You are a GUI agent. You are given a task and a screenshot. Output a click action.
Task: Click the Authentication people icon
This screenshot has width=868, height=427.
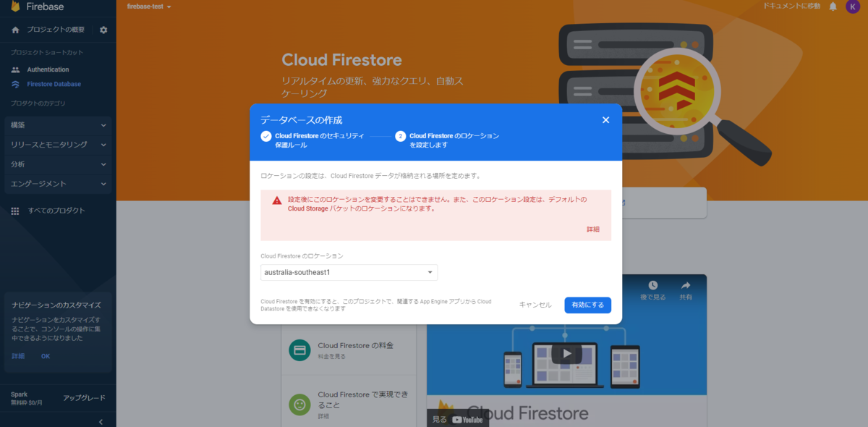coord(16,69)
